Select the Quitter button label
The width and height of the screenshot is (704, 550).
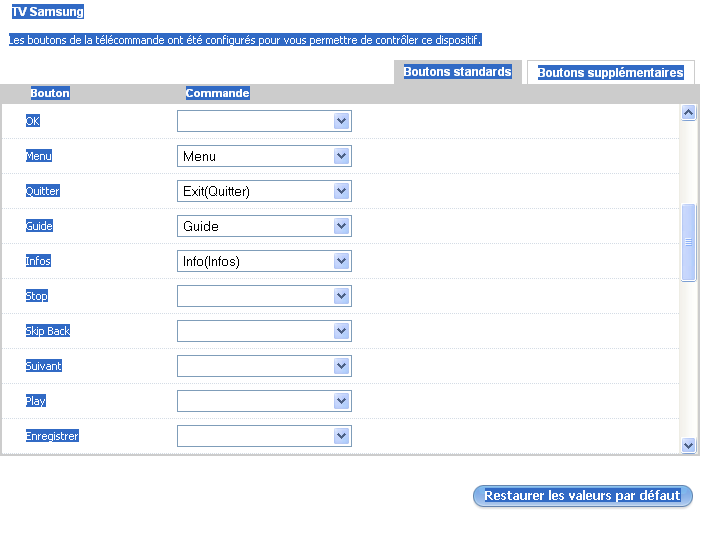click(x=43, y=191)
